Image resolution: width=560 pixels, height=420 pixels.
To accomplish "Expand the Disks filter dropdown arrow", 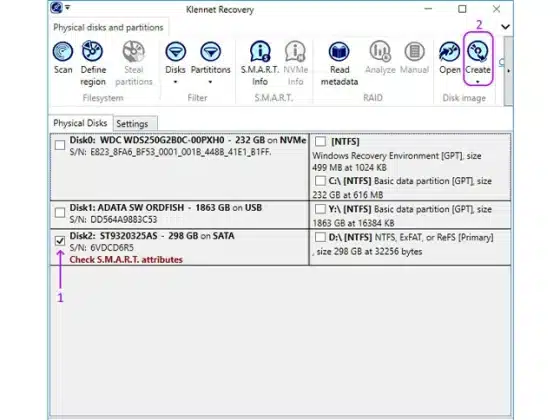I will [175, 82].
